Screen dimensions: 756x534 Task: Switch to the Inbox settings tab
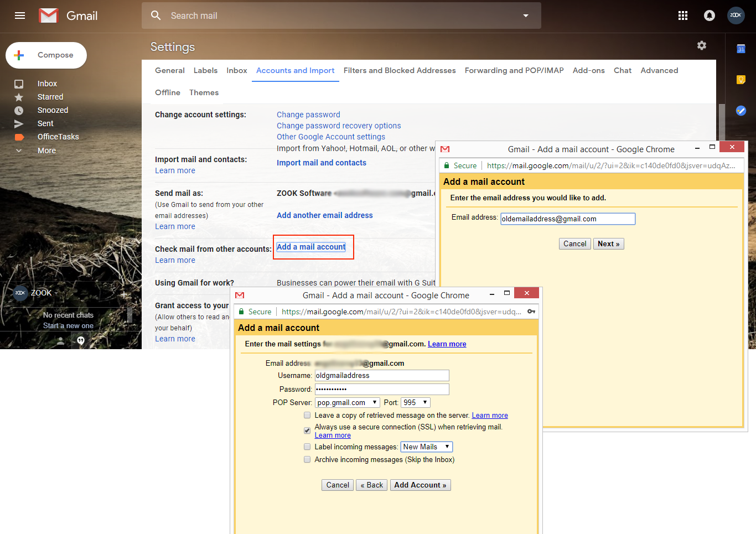coord(237,70)
